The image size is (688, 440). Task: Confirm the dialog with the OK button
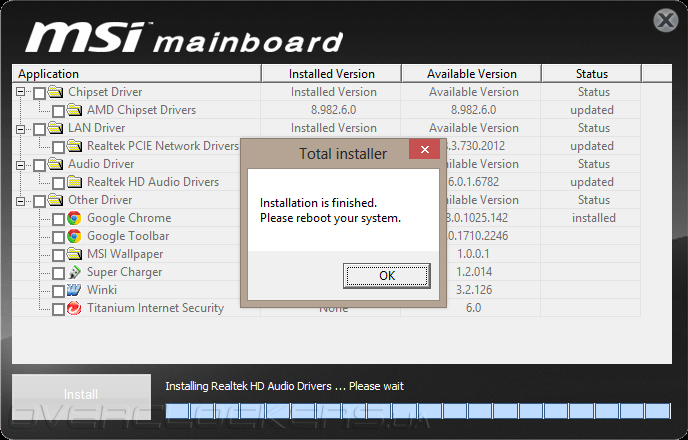pos(387,275)
